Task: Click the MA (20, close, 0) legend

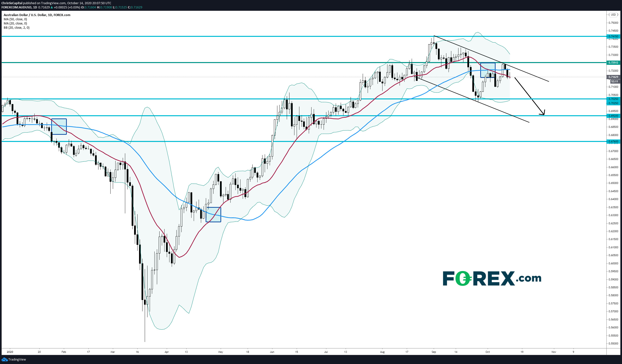Action: pyautogui.click(x=15, y=23)
